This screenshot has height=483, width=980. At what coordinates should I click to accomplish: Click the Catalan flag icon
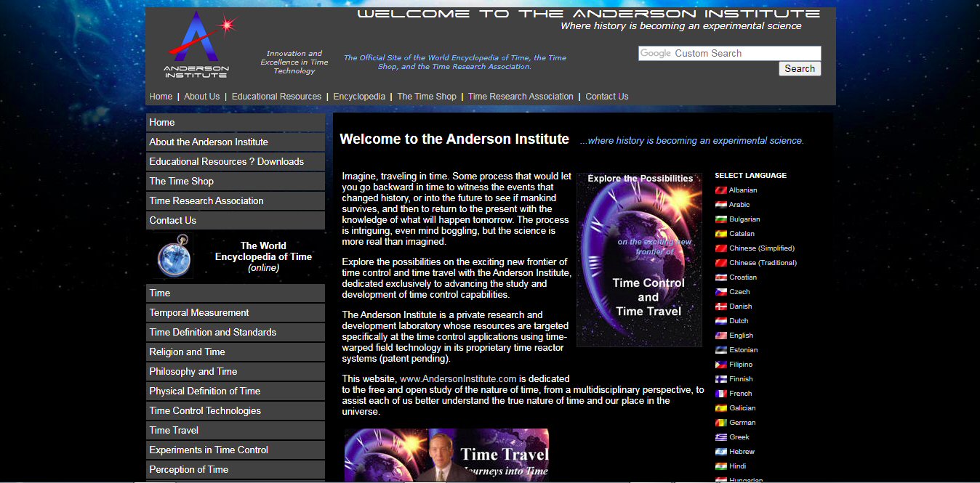[721, 234]
